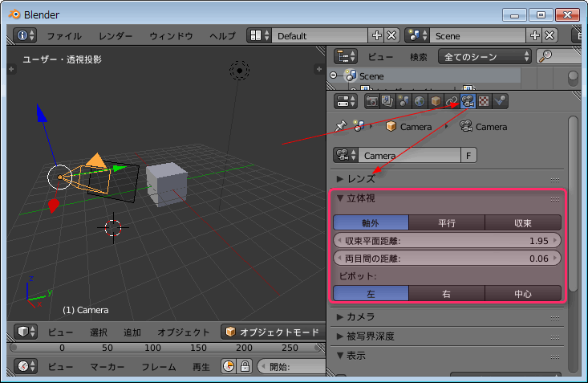This screenshot has height=383, width=588.
Task: Click the properties panel vertical scrollbar
Action: coord(573,203)
